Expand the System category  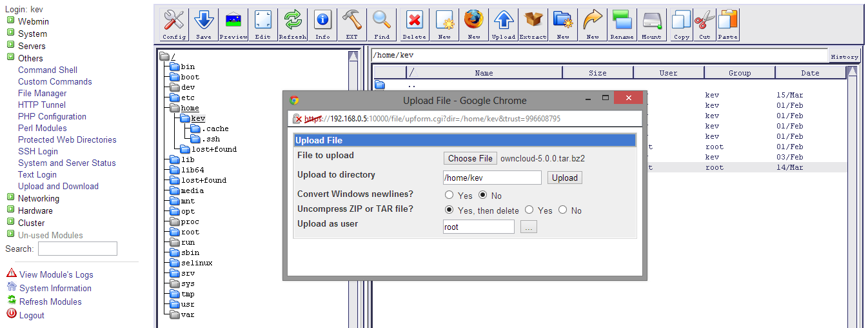click(10, 34)
